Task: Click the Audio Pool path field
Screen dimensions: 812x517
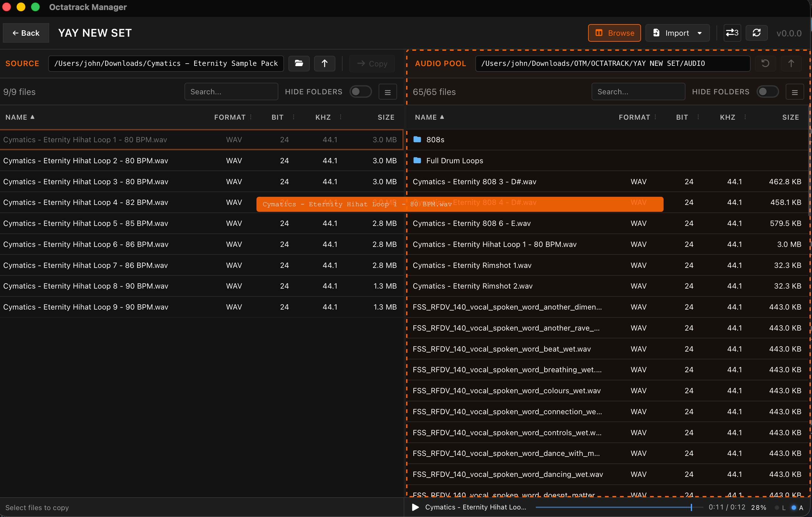Action: [613, 63]
